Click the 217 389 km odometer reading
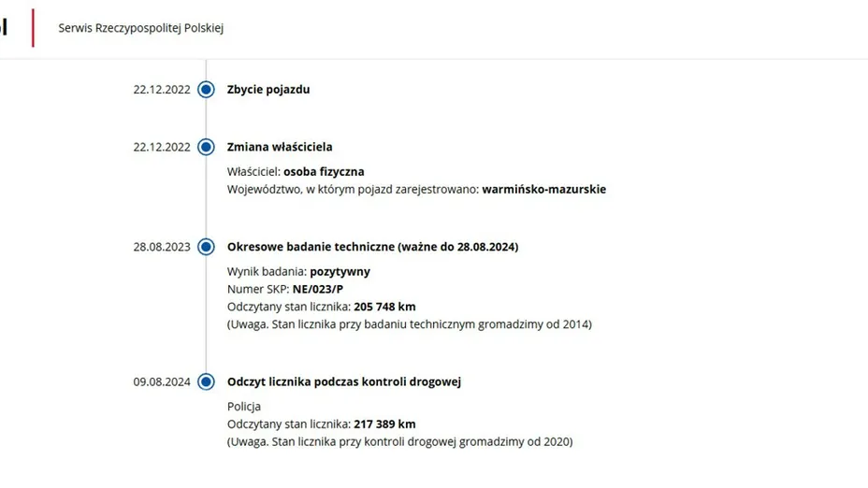The width and height of the screenshot is (868, 488). click(384, 423)
